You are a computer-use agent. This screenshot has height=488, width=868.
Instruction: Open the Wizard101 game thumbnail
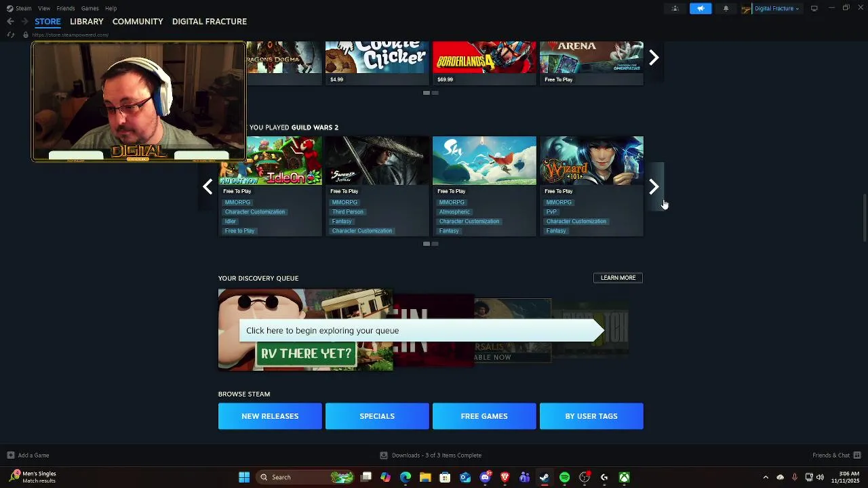591,161
